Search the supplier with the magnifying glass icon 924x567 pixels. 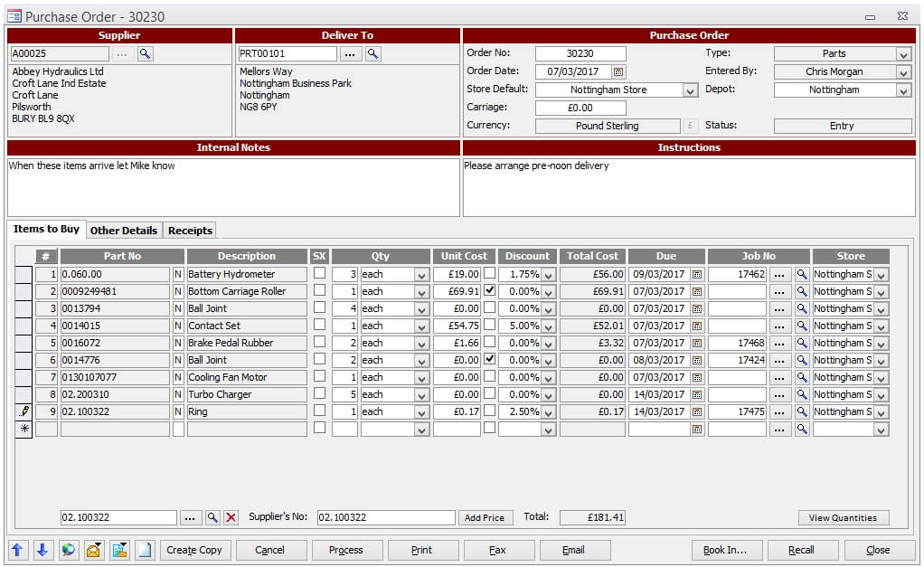click(x=145, y=52)
